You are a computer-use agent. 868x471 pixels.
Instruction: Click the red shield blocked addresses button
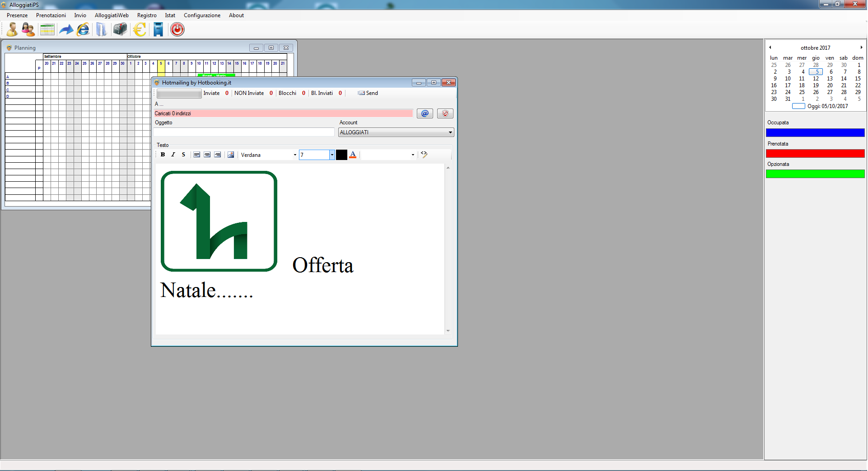[445, 113]
